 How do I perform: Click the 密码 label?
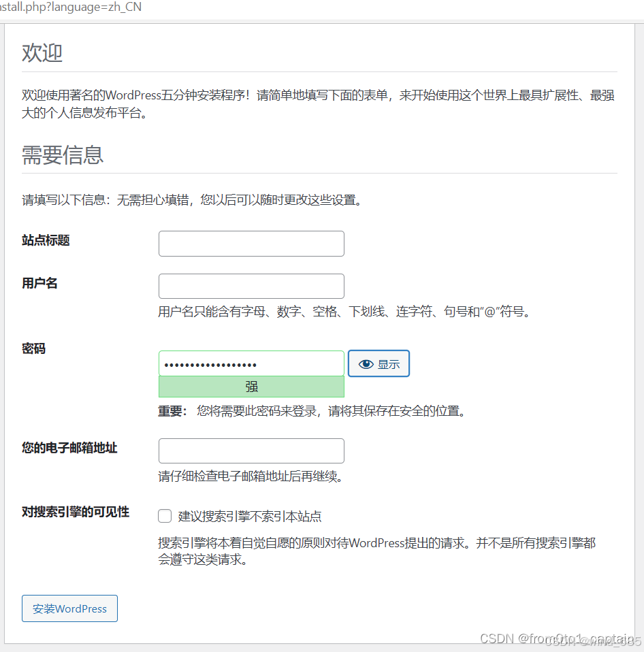[x=34, y=348]
